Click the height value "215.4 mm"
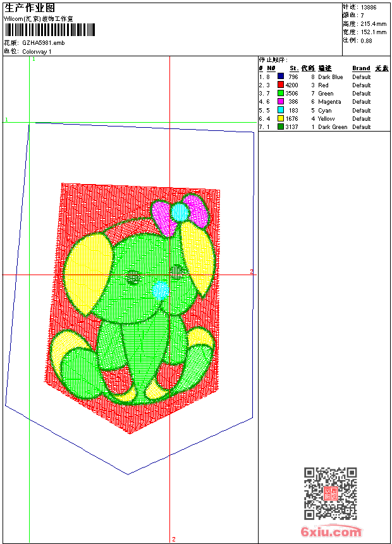Screen dimensions: 392x544 [x=373, y=24]
